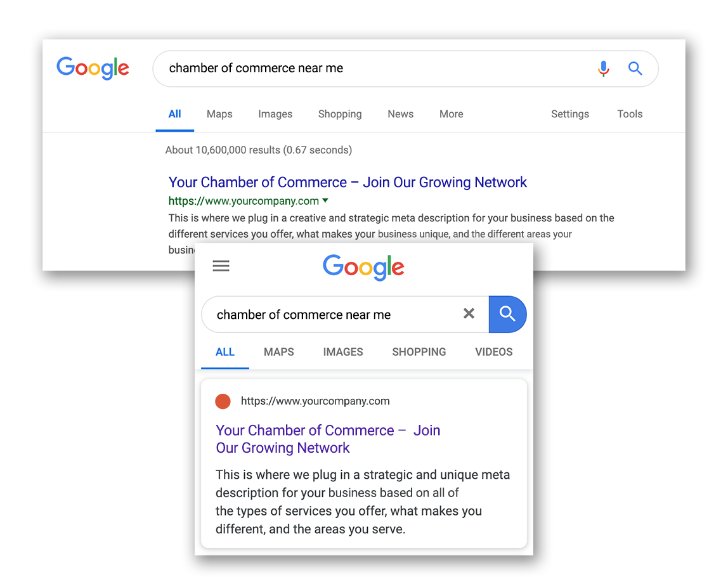Screen dimensions: 728x577
Task: Open the Tools options
Action: [x=630, y=114]
